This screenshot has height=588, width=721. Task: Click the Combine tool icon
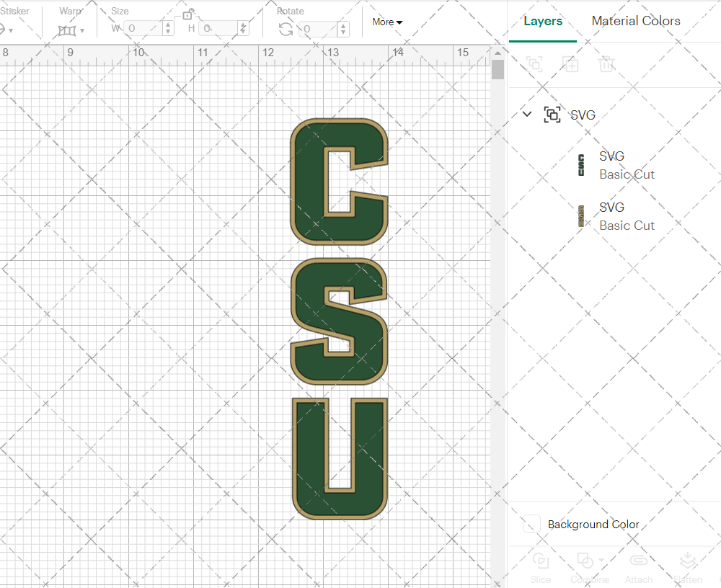tap(585, 561)
